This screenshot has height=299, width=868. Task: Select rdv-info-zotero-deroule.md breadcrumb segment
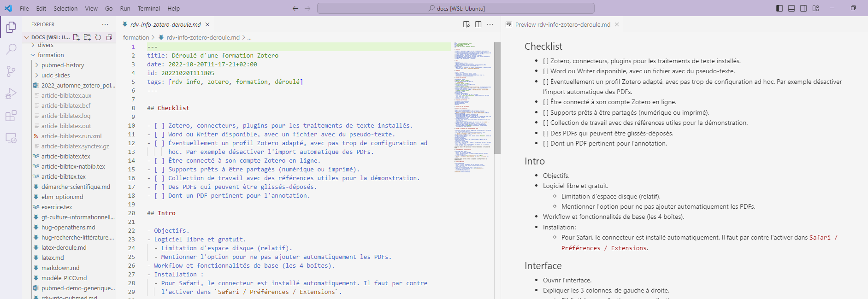(203, 37)
